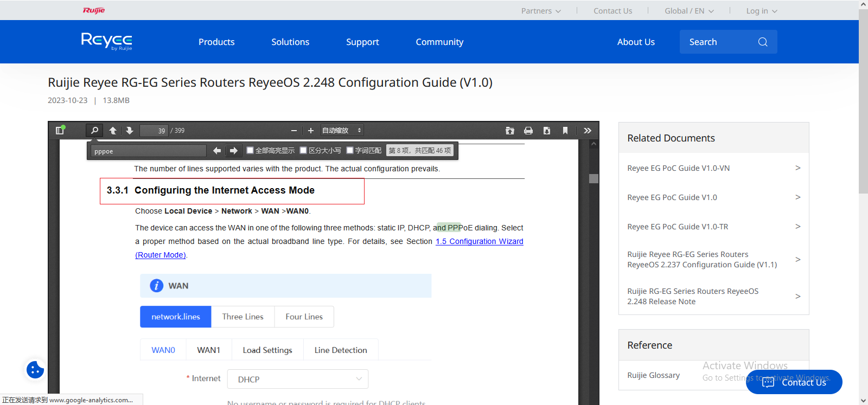Open arrow for RG-EG 2.248 Release Note

(x=797, y=296)
